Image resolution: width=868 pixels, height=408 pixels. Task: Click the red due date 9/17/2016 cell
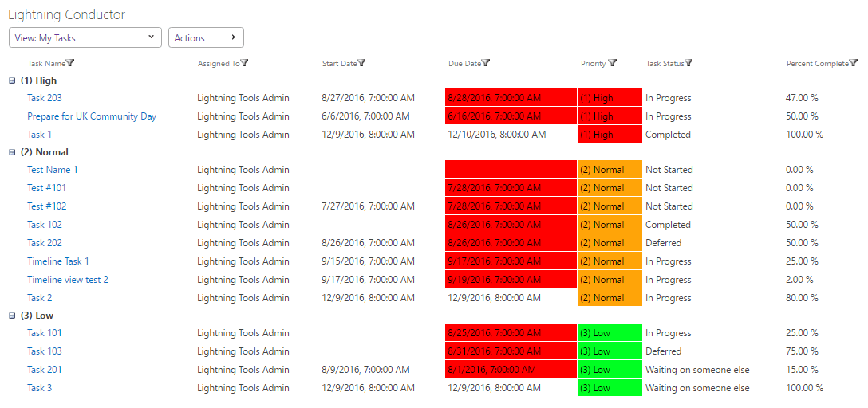[x=511, y=261]
